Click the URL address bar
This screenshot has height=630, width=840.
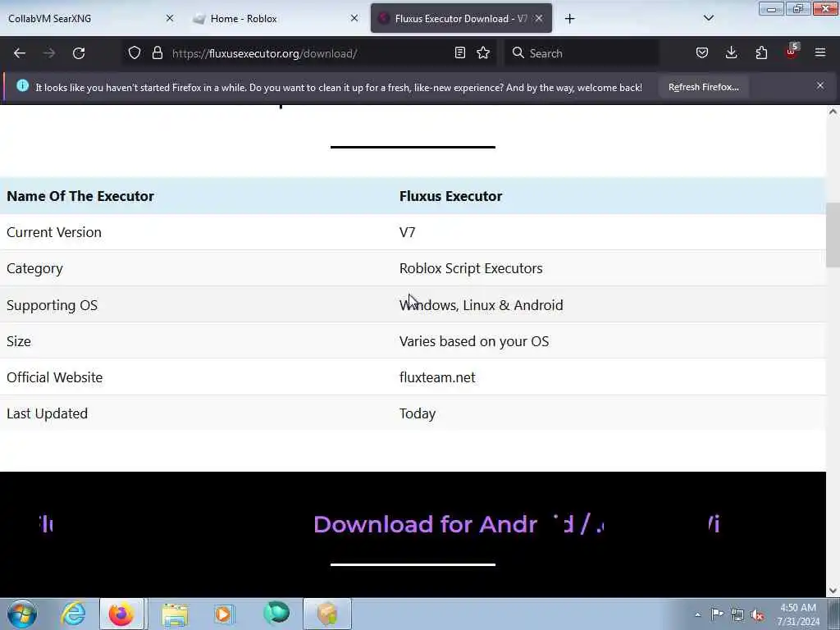tap(308, 53)
